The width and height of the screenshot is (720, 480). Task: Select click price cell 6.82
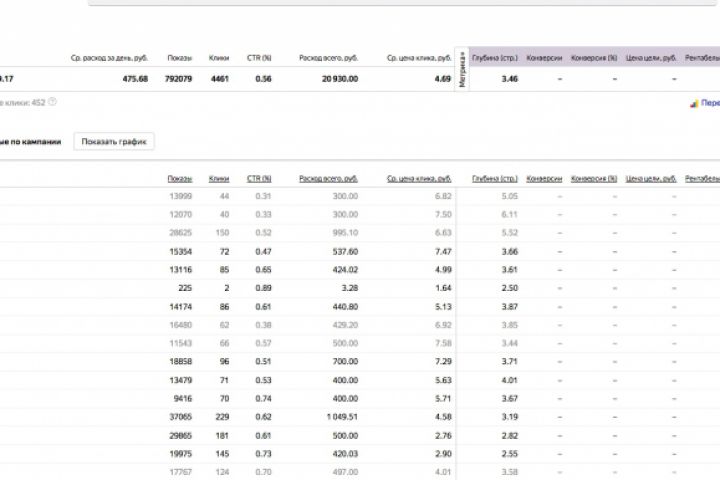(443, 197)
